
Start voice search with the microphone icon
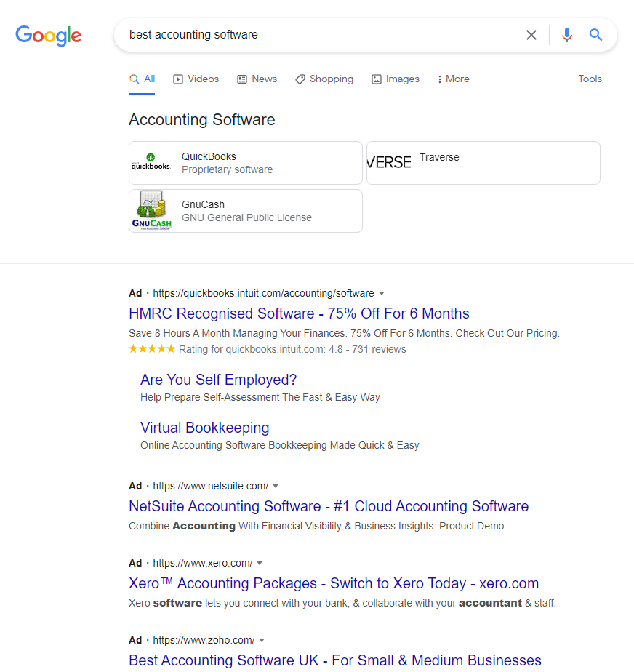click(x=567, y=34)
